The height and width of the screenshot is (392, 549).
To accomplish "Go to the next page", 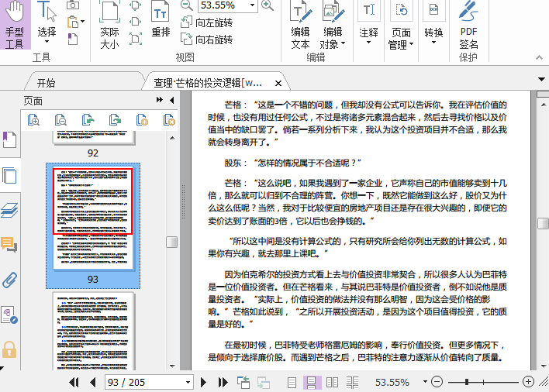I will coord(204,383).
